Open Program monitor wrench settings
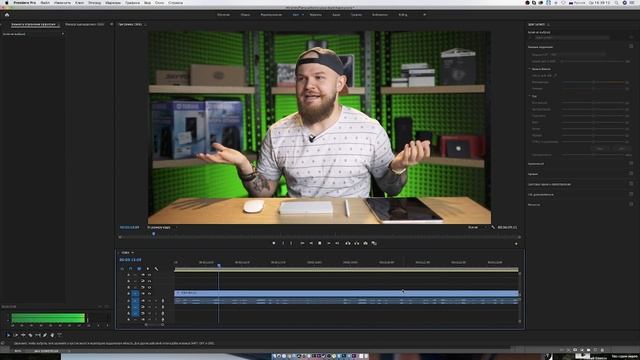Image resolution: width=640 pixels, height=360 pixels. [493, 227]
